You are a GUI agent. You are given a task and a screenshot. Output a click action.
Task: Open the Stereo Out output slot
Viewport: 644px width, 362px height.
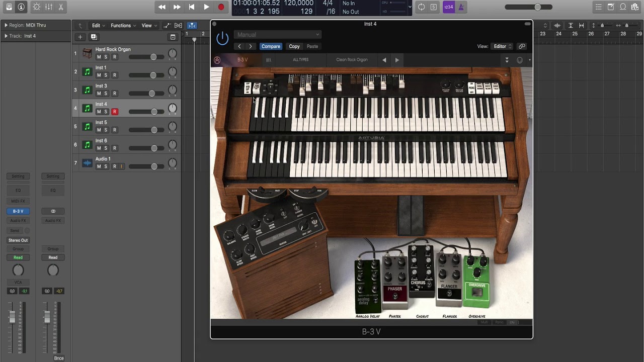pos(18,240)
